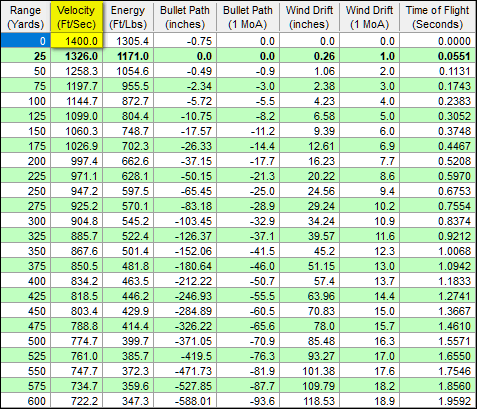
Task: Select the Velocity (Ft/Sec) column header
Action: click(x=76, y=17)
